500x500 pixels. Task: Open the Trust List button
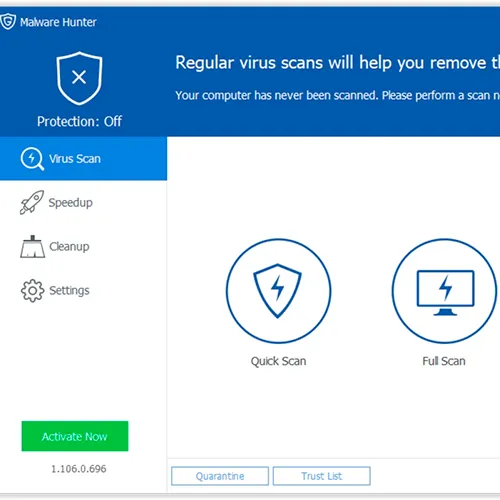(x=322, y=476)
